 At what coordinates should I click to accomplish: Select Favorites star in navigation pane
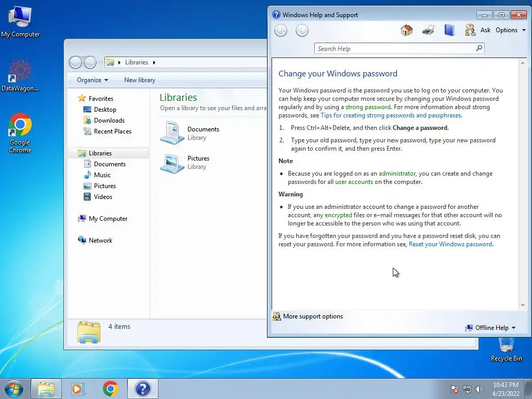[x=82, y=98]
